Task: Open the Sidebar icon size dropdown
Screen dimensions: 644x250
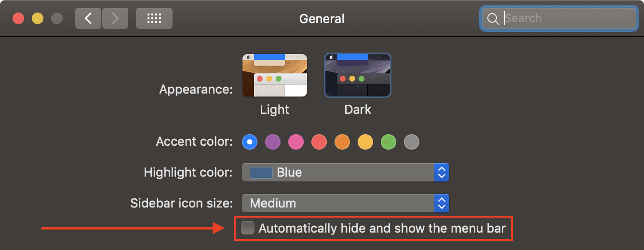Action: pos(345,203)
